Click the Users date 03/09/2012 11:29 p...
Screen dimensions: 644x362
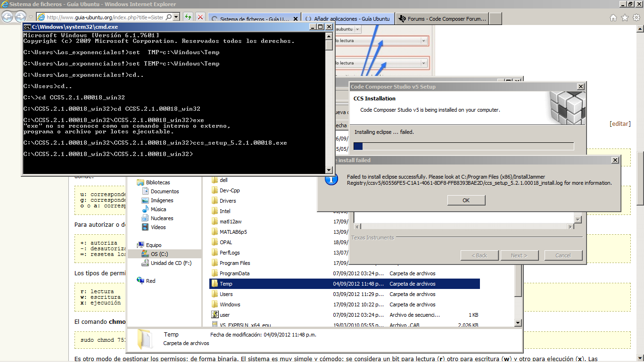(x=359, y=294)
